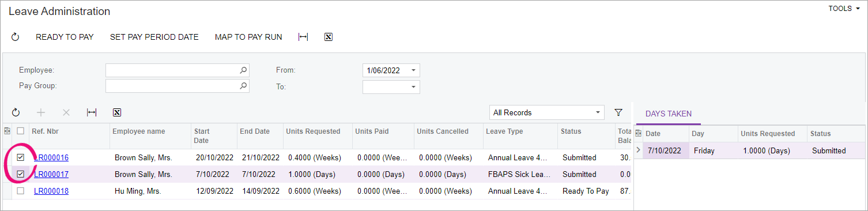Click the Employee field magnifier lookup icon

(x=244, y=70)
